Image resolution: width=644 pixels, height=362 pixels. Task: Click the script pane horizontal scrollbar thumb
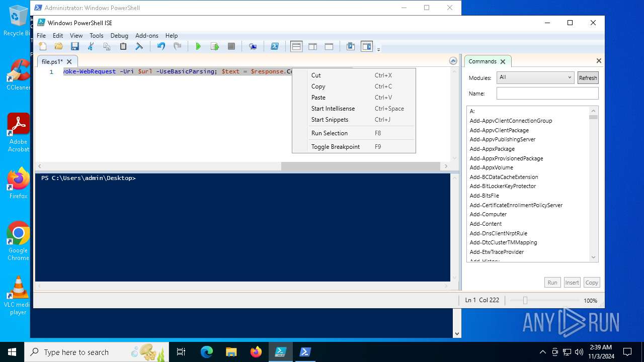point(360,166)
